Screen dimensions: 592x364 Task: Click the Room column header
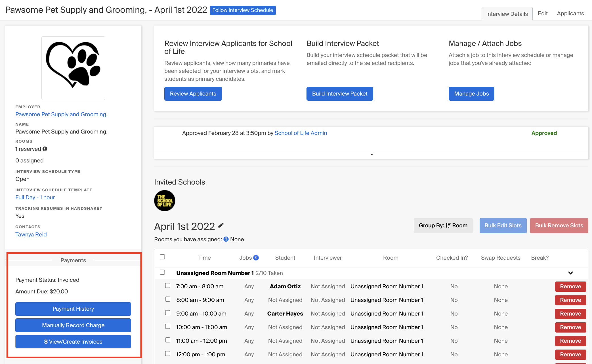click(391, 258)
